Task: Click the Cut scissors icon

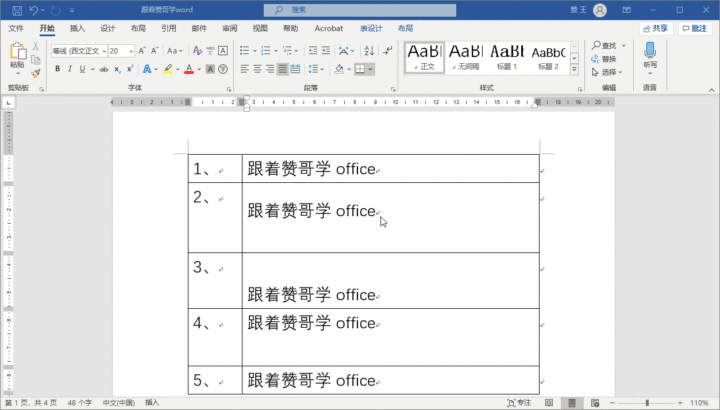Action: (x=35, y=47)
